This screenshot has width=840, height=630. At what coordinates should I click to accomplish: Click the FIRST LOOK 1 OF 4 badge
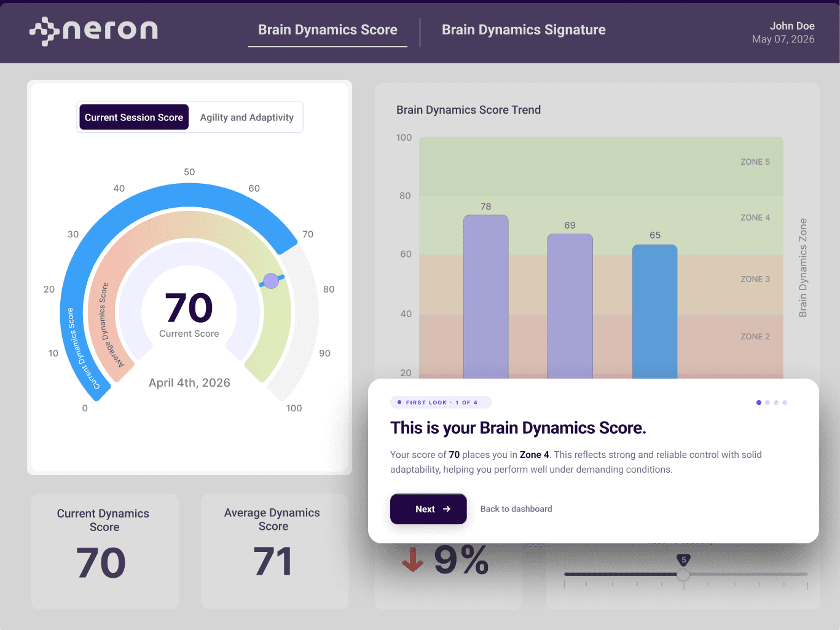[x=441, y=403]
